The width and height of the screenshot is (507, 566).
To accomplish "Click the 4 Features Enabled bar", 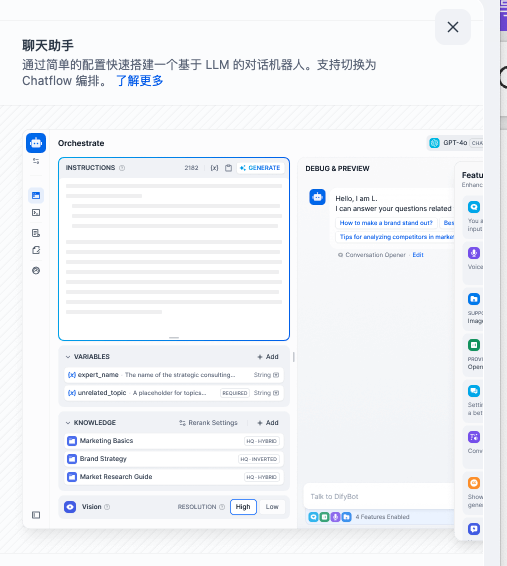I will click(x=380, y=517).
